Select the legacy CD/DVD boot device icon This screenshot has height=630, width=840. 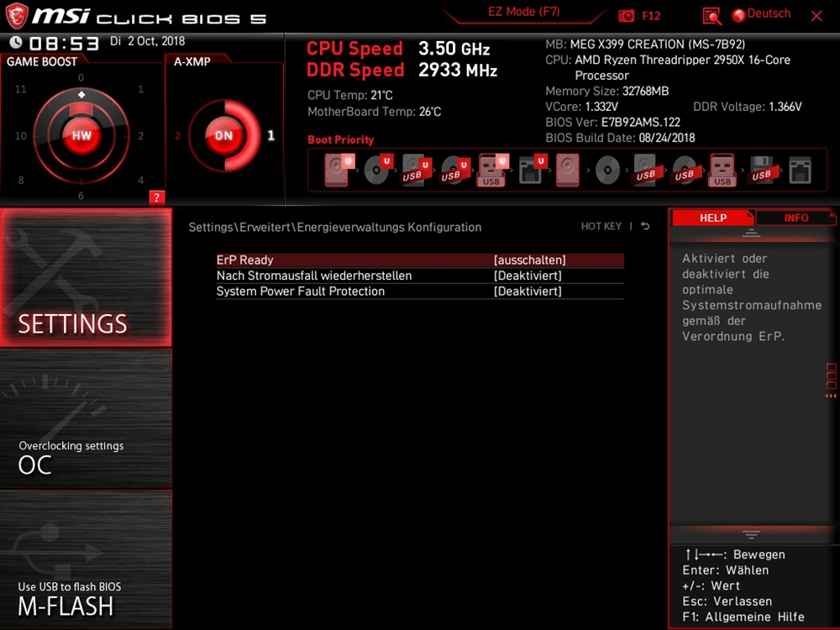click(607, 170)
